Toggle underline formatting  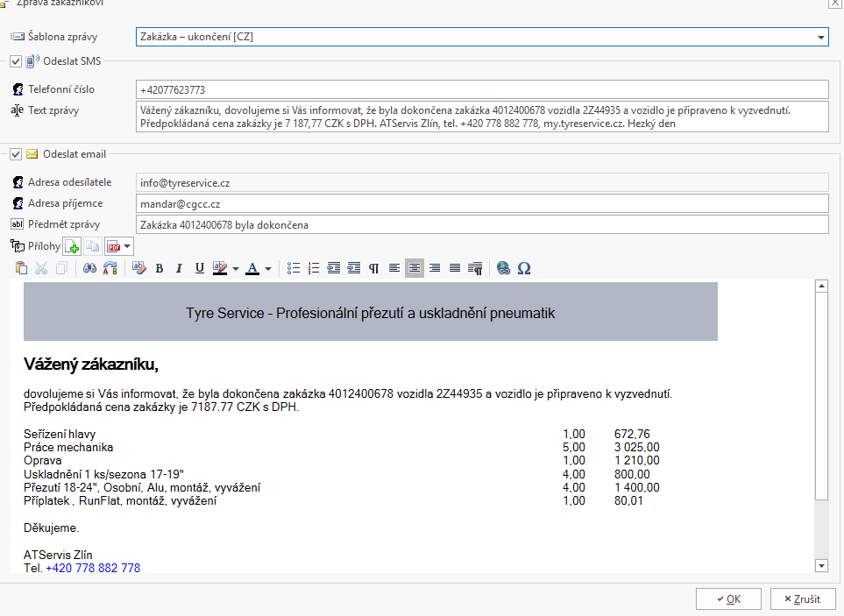click(200, 268)
